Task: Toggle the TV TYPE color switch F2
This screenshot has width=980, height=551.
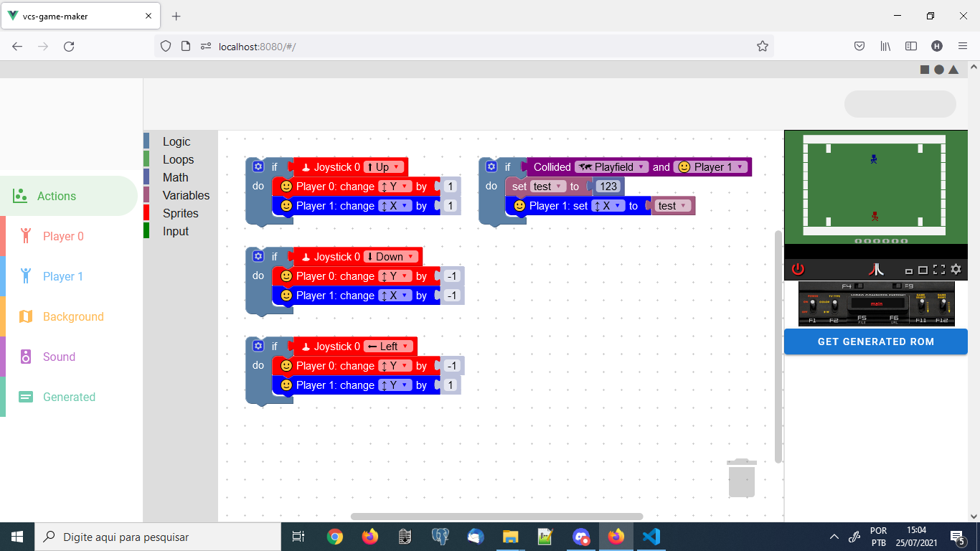Action: tap(834, 306)
